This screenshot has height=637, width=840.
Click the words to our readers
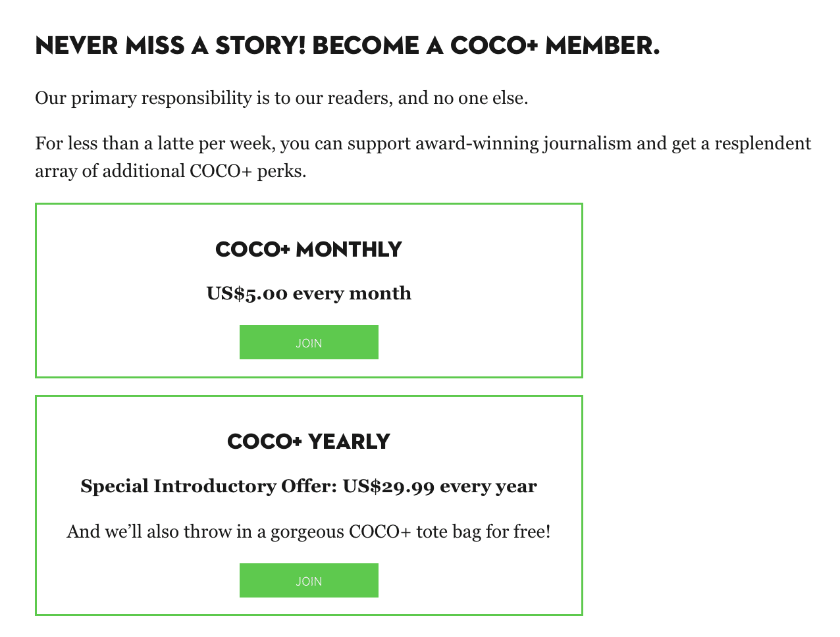point(331,98)
